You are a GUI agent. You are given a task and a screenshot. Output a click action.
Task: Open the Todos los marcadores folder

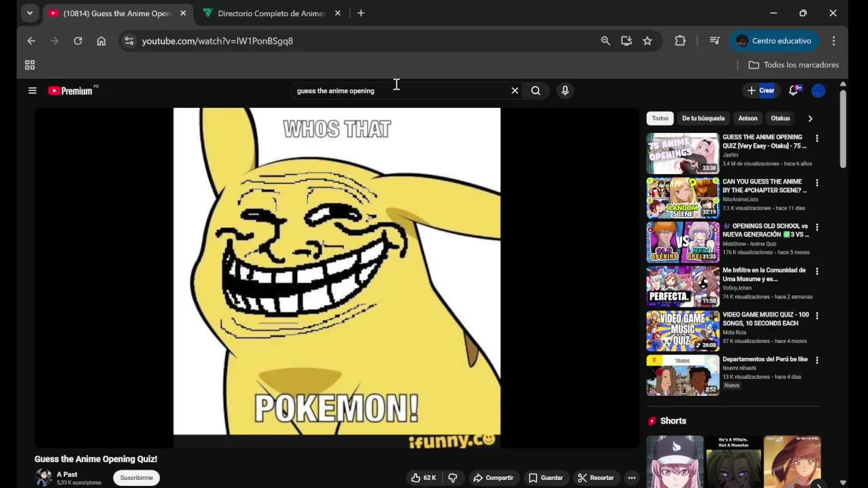(x=793, y=65)
